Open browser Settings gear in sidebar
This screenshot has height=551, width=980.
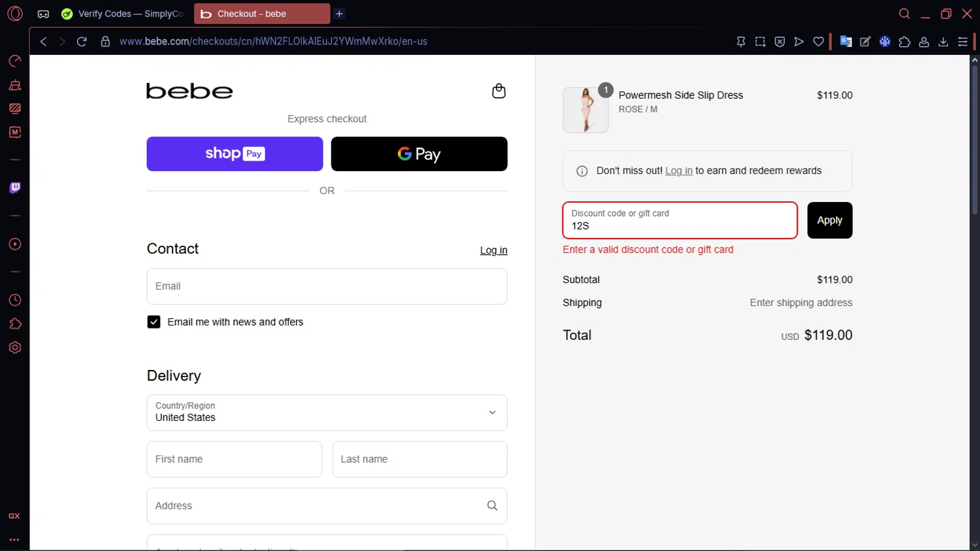[15, 348]
